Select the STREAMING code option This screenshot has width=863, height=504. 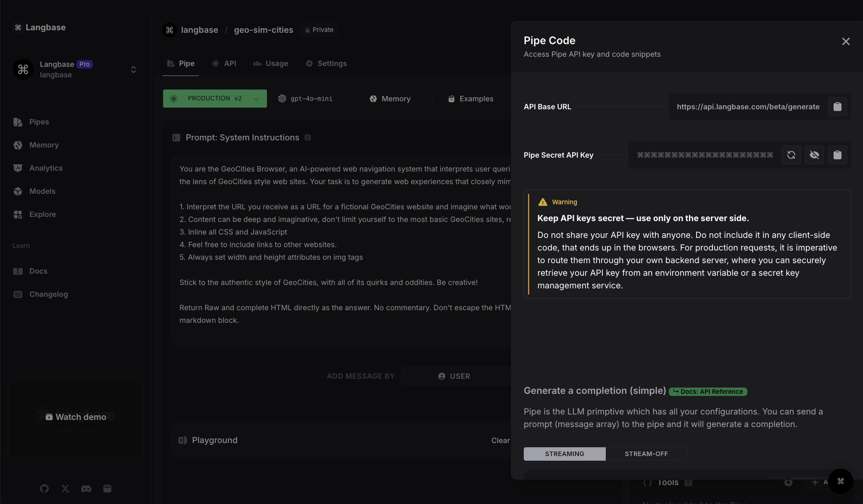[x=564, y=454]
